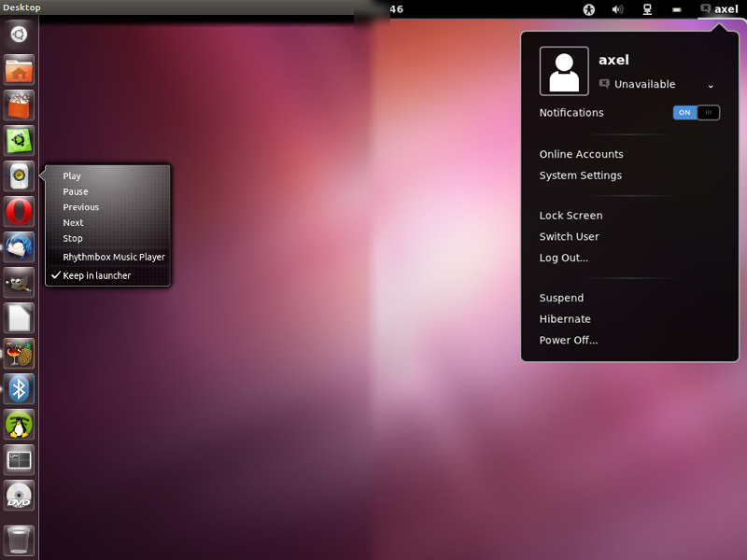The height and width of the screenshot is (560, 747).
Task: Open the Home Folder file manager
Action: pos(19,70)
